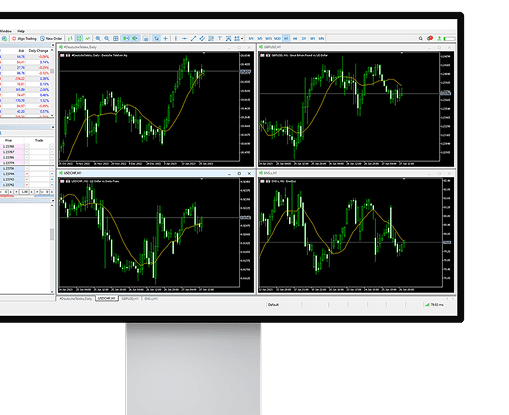Open dropdown arrow above the Deutsche Telekom chart

click(x=204, y=53)
